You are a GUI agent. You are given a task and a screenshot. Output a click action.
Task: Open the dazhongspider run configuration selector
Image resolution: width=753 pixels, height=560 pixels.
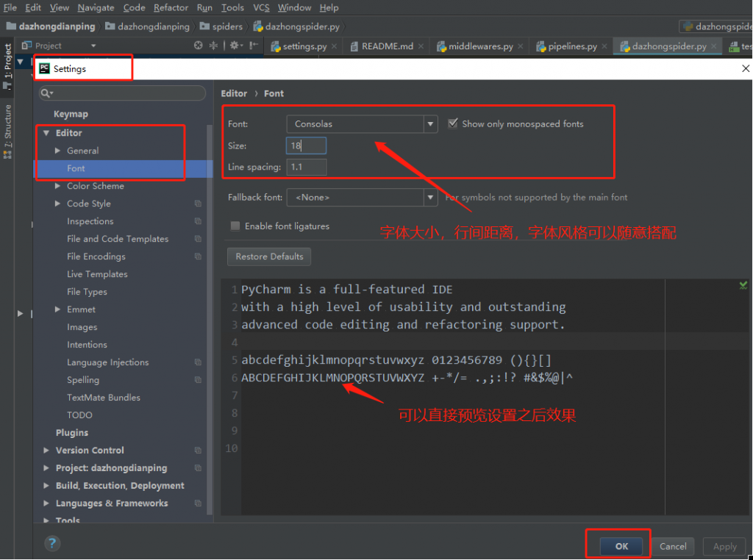click(715, 26)
